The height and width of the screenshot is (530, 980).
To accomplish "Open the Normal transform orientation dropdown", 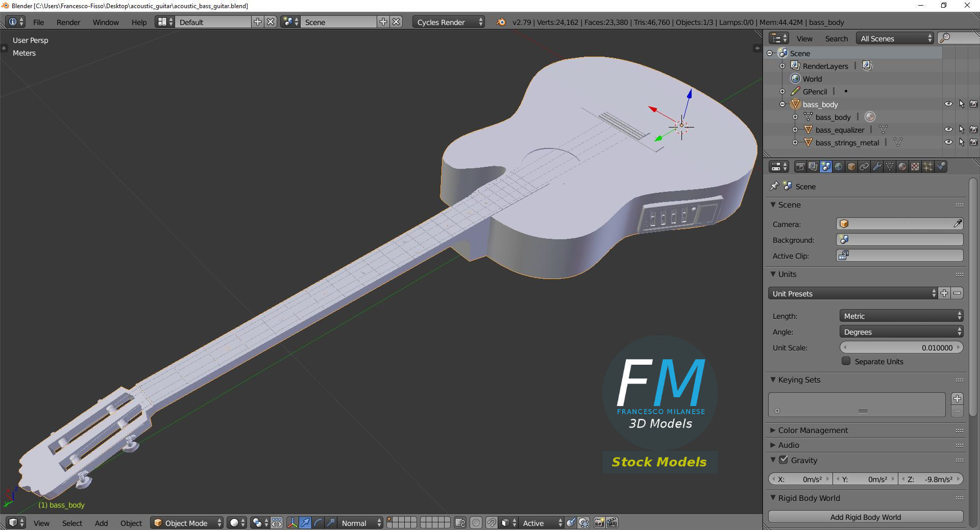I will tap(360, 523).
